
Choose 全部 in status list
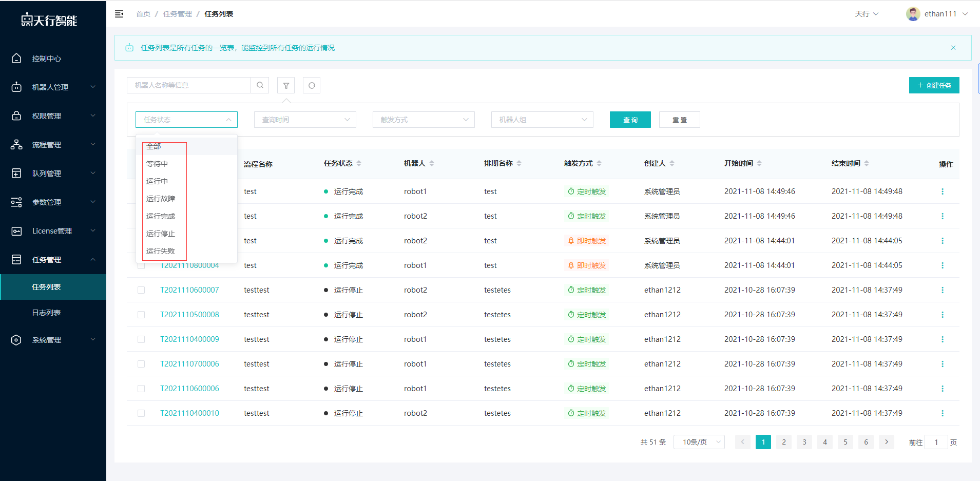pyautogui.click(x=186, y=146)
